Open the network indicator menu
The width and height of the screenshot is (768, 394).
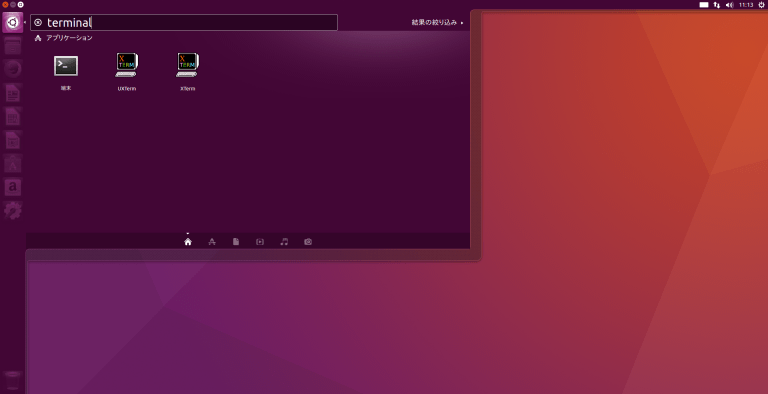tap(717, 5)
